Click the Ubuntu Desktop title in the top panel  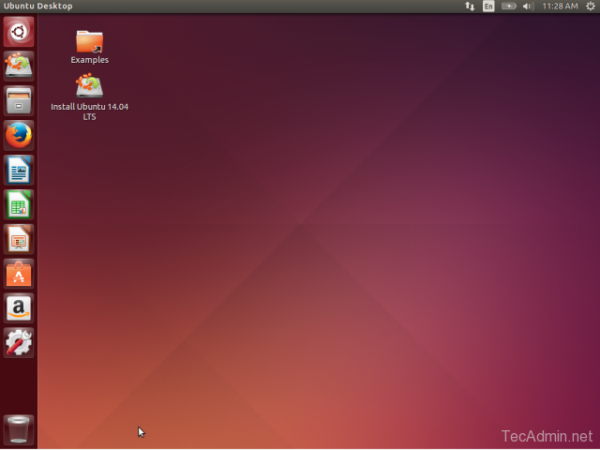point(38,6)
